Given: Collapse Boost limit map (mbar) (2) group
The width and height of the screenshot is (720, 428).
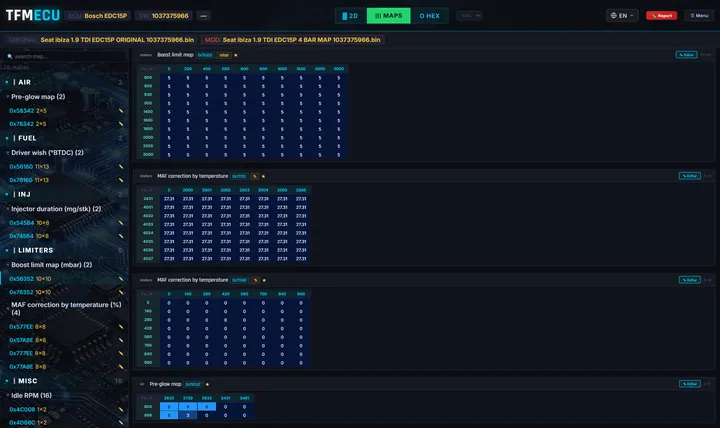Looking at the screenshot, I should pyautogui.click(x=8, y=265).
